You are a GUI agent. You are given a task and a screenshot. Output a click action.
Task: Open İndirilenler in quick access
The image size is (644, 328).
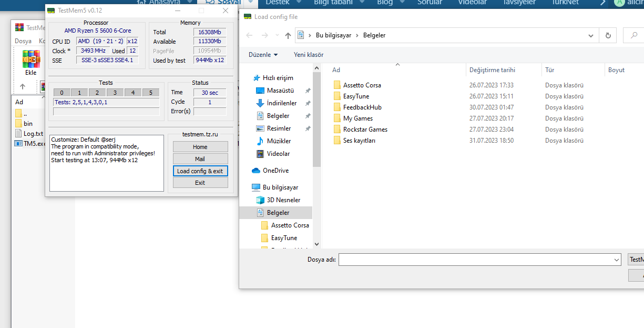282,103
